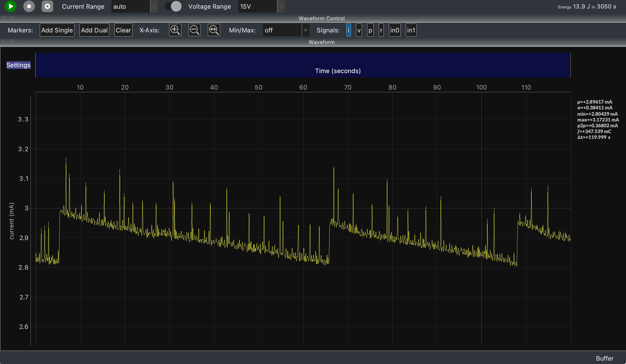
Task: Toggle the current signal i
Action: click(x=349, y=30)
